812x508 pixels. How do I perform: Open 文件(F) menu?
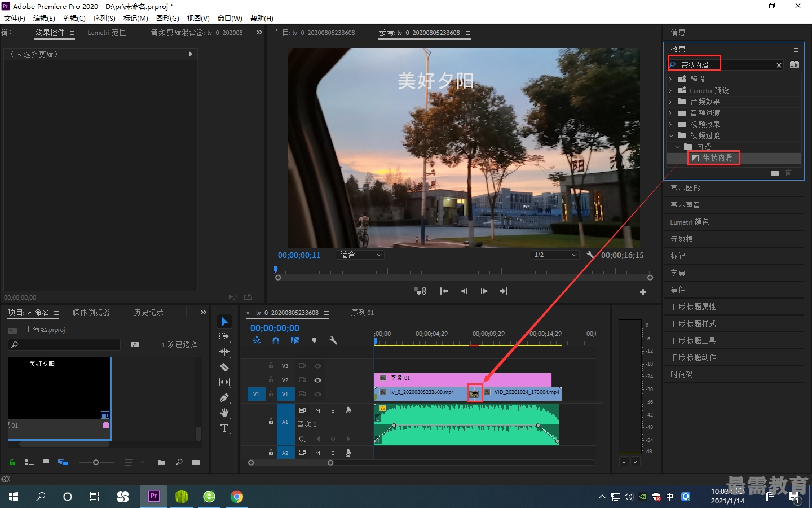tap(14, 19)
